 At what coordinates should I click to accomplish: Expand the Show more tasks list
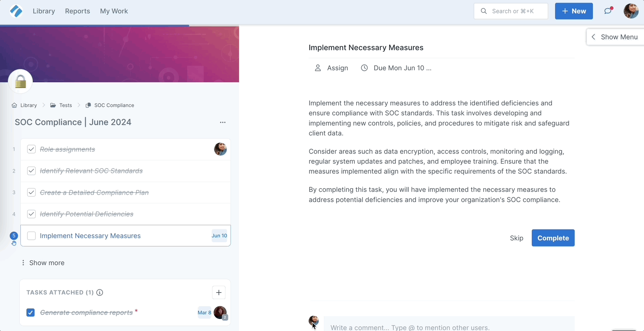[43, 263]
